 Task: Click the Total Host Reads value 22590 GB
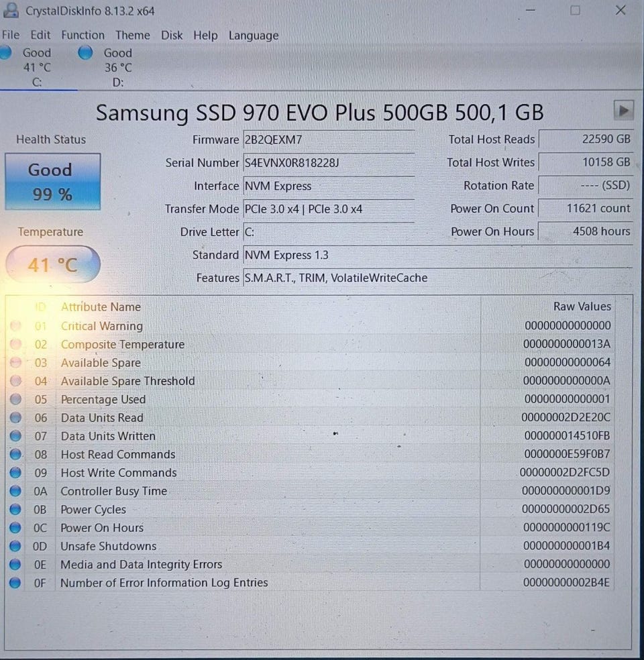coord(586,139)
